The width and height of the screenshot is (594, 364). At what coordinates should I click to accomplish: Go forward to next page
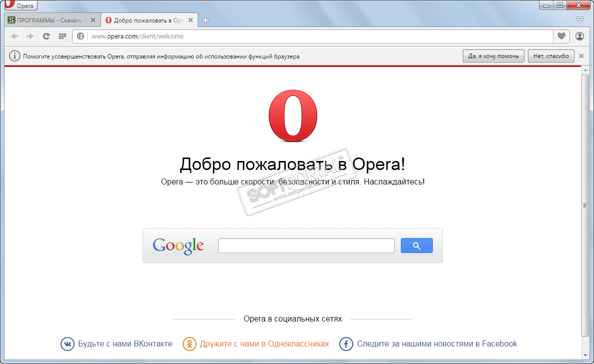(x=30, y=36)
